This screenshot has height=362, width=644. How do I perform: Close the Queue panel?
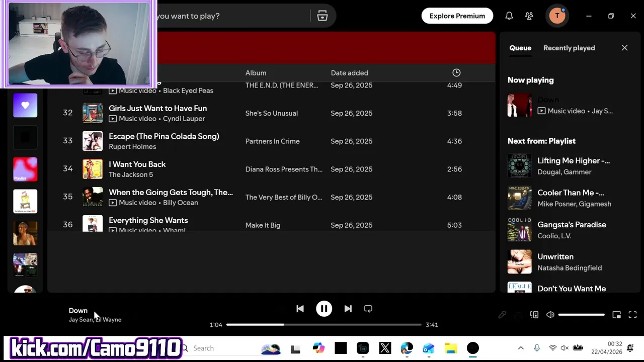coord(624,48)
